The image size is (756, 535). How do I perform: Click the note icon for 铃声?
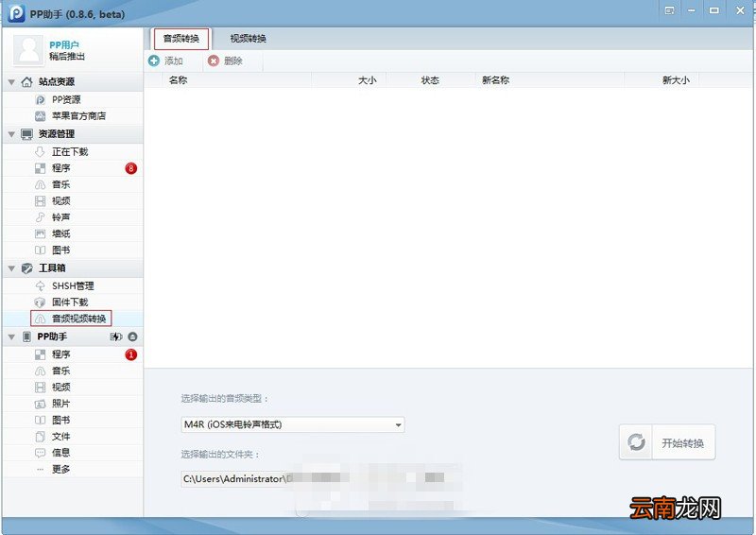[41, 217]
